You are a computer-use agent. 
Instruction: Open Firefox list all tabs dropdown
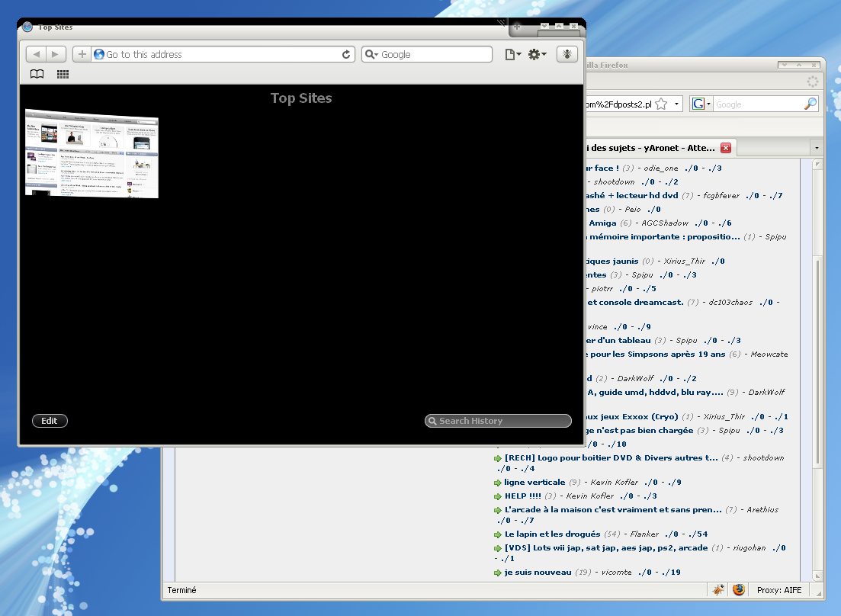tap(817, 147)
